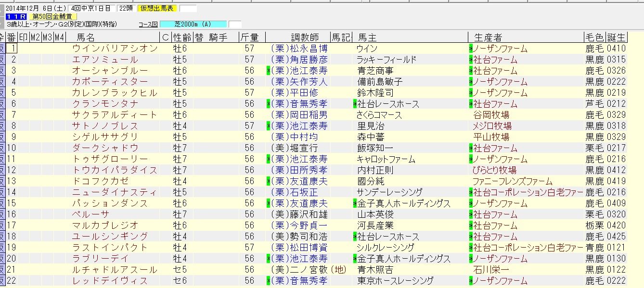The height and width of the screenshot is (288, 644).
Task: Open trainer (栗)松田博資
Action: click(299, 248)
